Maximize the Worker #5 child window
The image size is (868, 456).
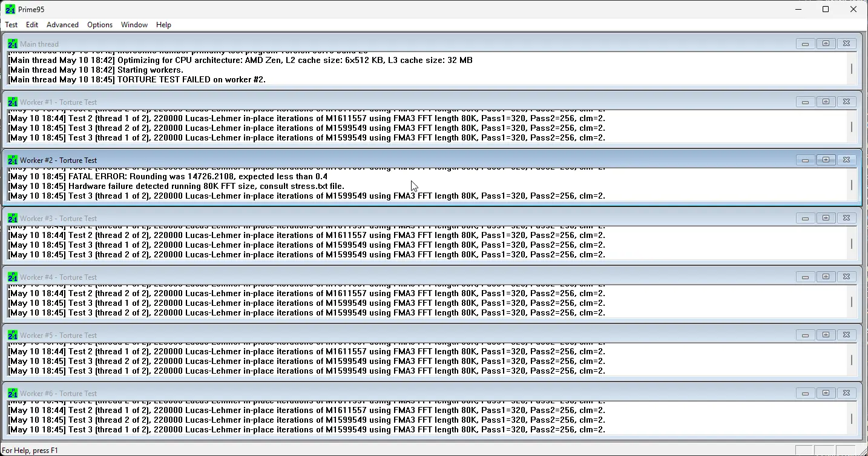[826, 335]
